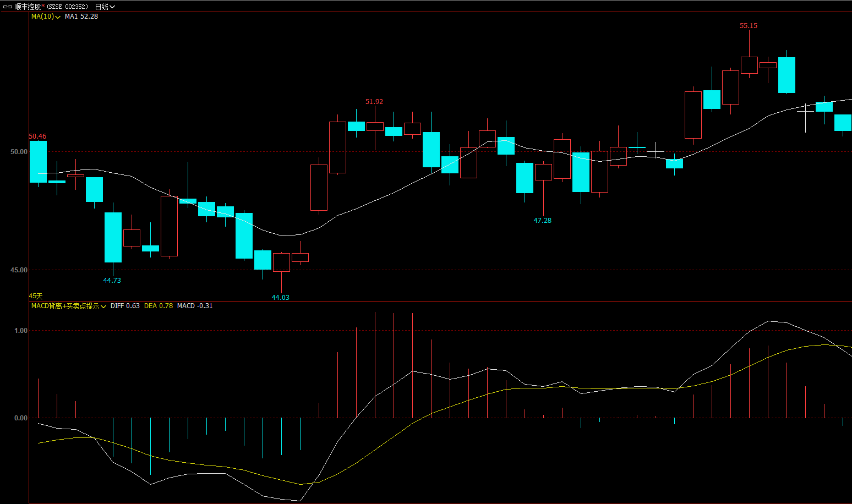
Task: Click the 0.00 MACD axis label
Action: pos(21,418)
